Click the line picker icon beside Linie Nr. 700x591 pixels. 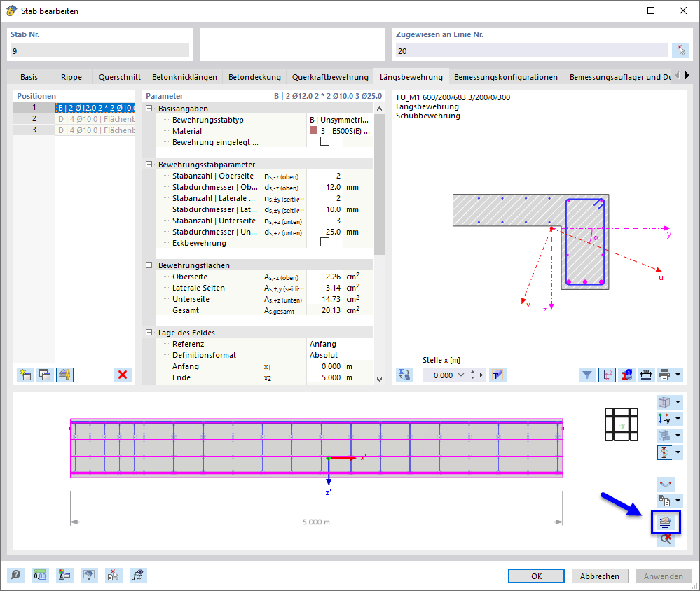pos(681,50)
